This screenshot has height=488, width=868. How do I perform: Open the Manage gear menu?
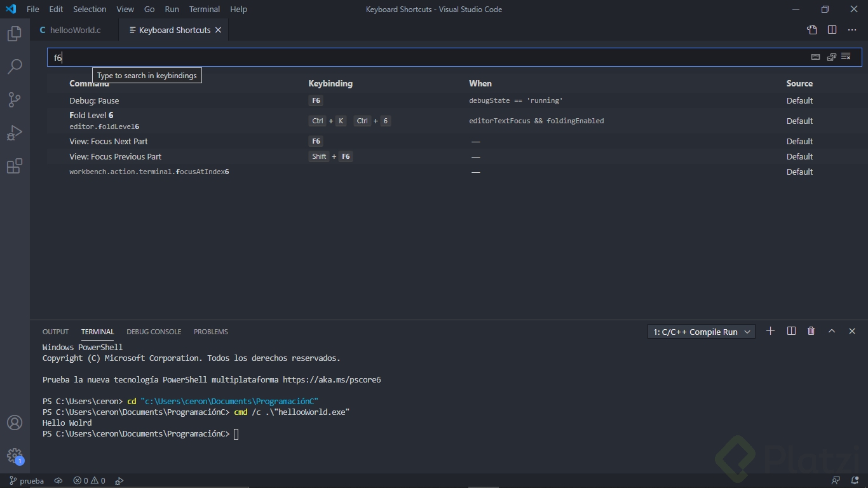15,456
